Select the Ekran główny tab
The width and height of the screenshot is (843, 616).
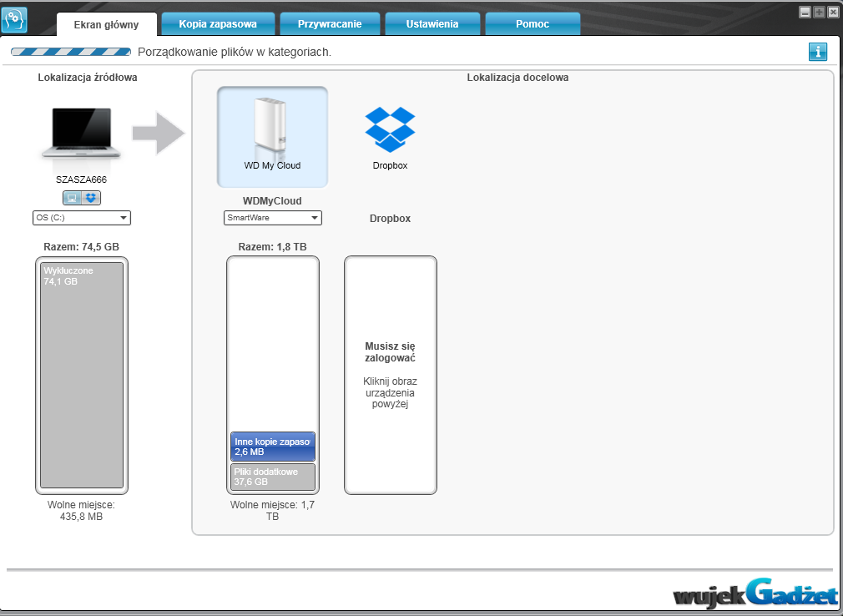click(105, 25)
